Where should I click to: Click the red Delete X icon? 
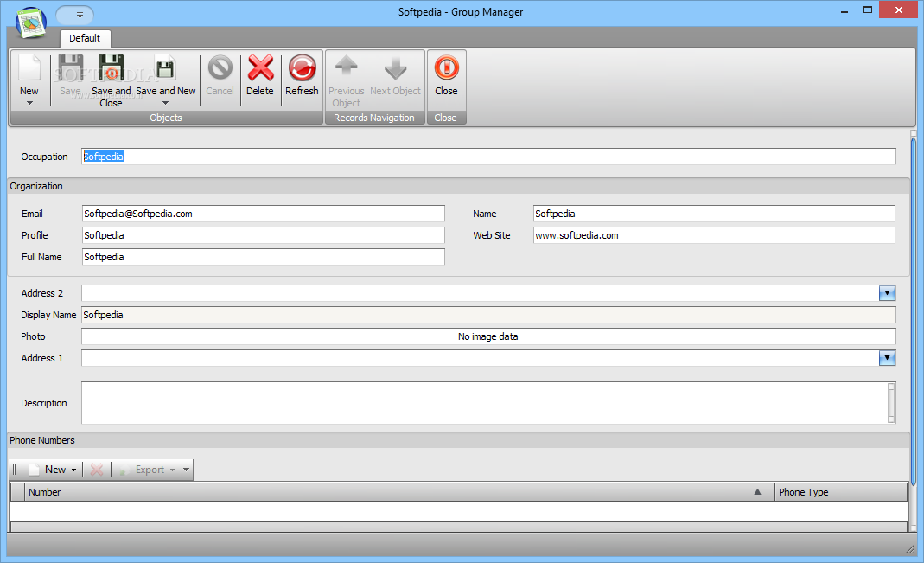coord(260,67)
